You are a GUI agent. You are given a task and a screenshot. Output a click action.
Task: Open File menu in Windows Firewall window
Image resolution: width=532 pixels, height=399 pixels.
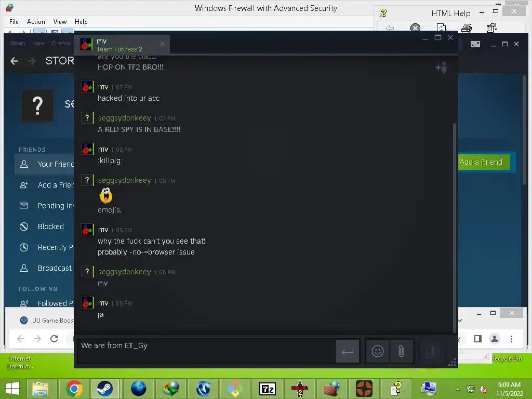14,22
